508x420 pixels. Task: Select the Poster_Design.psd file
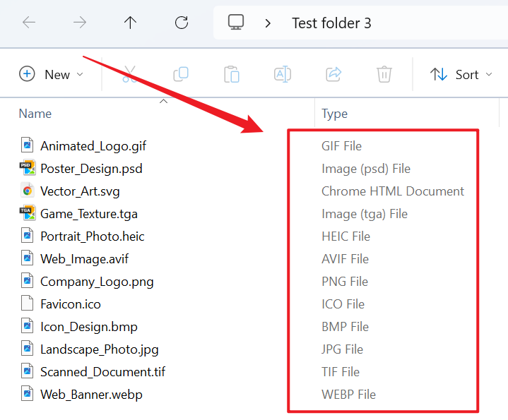click(90, 169)
